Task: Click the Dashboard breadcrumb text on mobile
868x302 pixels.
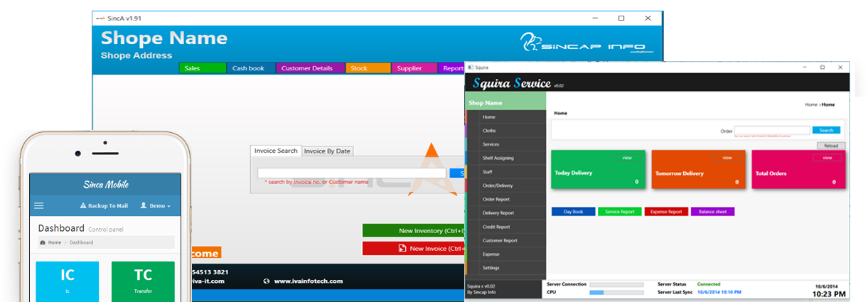Action: [x=81, y=242]
